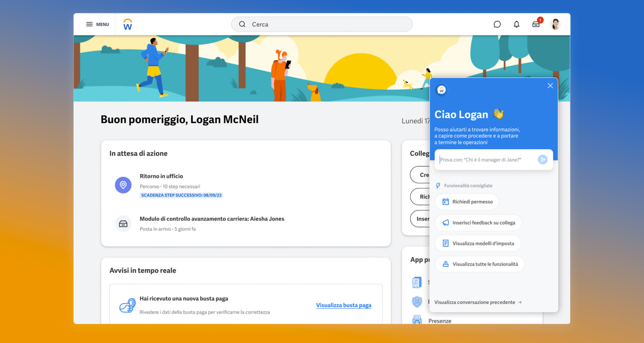Open Modulo di controllo avanzamento carriera item
Viewport: 644px width, 343px height.
[x=212, y=219]
